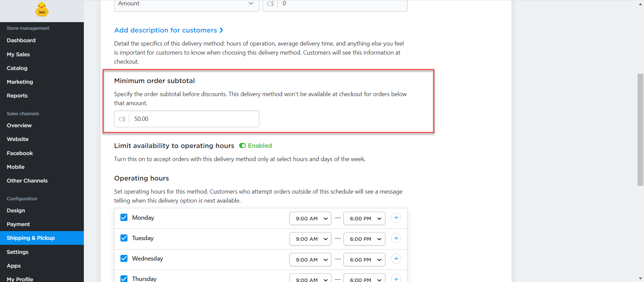The height and width of the screenshot is (282, 644).
Task: Open Tuesday 6:00 PM end time dropdown
Action: coord(364,239)
